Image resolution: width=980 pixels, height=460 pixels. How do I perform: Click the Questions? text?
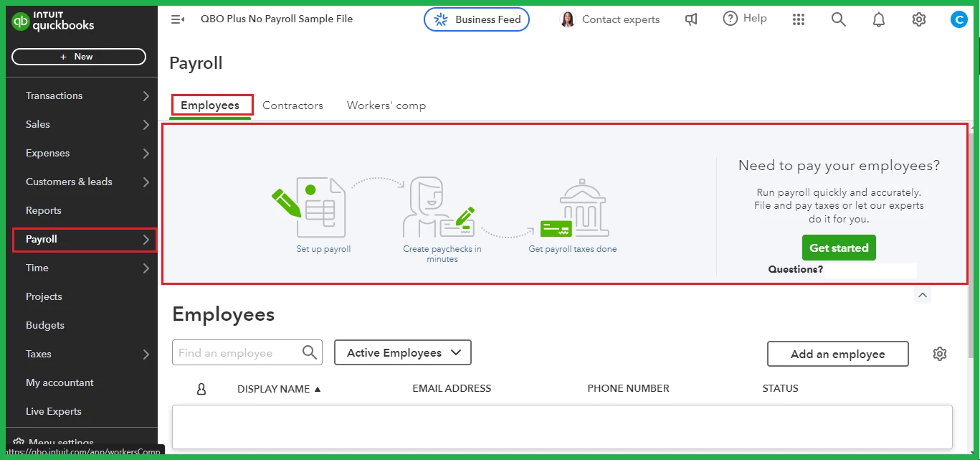click(796, 270)
